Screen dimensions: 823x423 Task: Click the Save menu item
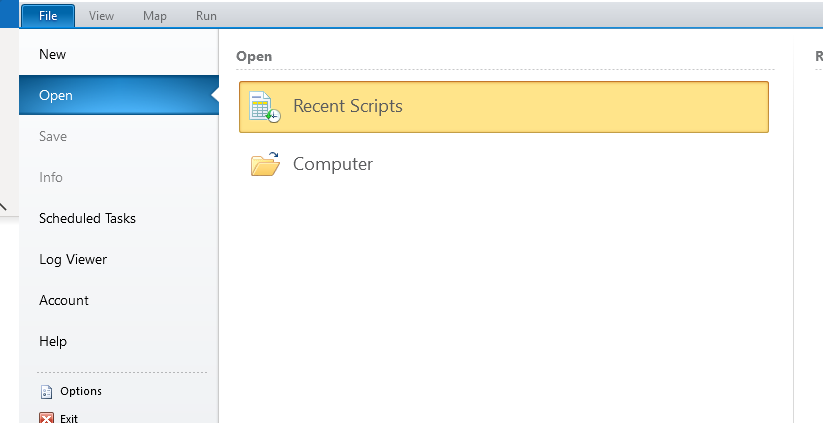(53, 136)
